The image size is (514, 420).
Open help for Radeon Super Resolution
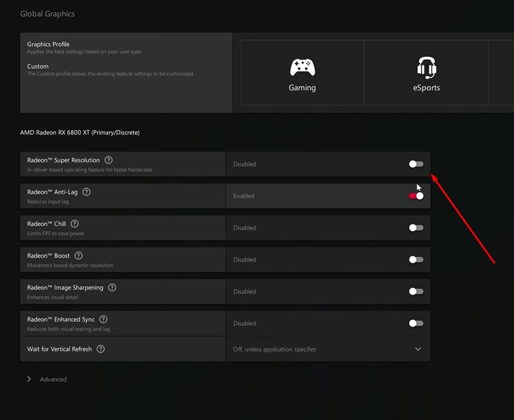[x=109, y=159]
